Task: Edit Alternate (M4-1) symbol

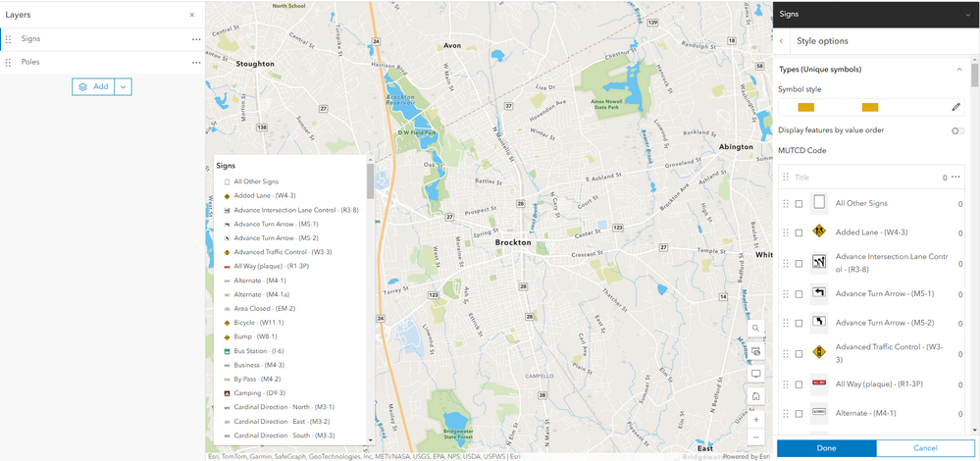Action: pyautogui.click(x=819, y=412)
